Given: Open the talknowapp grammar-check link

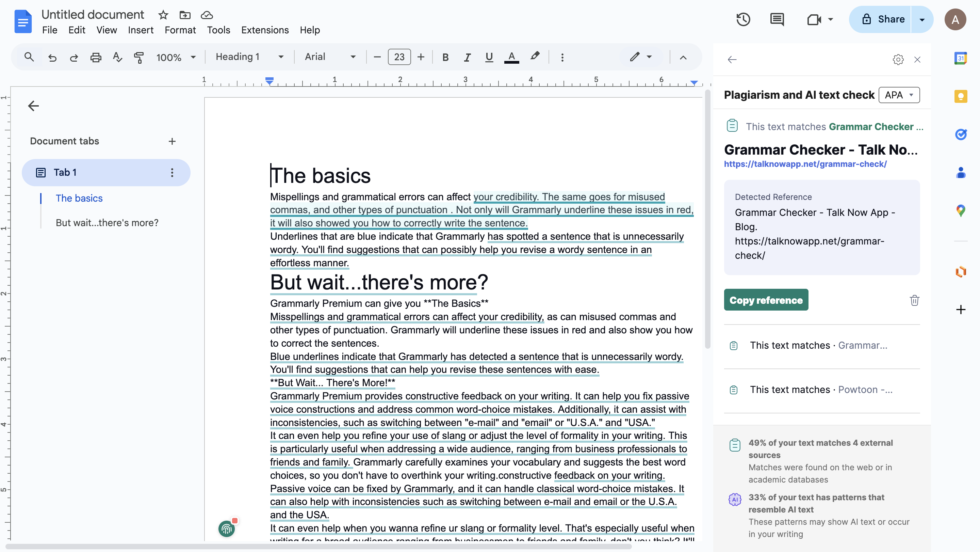Looking at the screenshot, I should coord(806,164).
